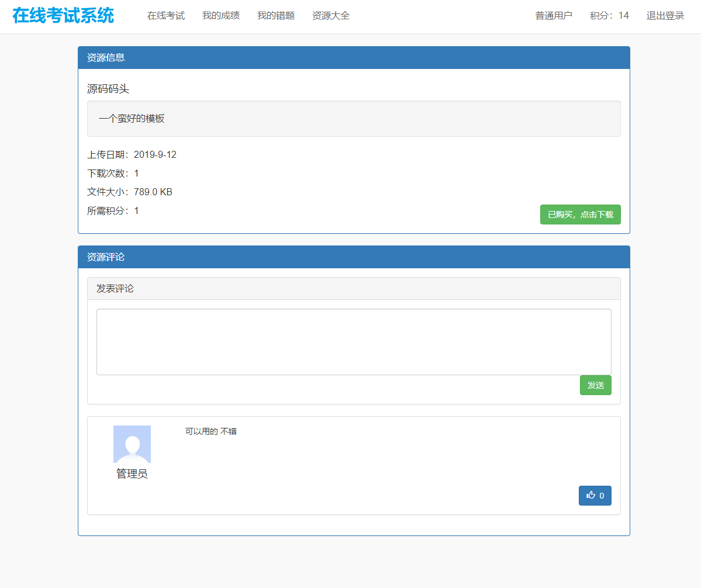Click the 已购买，点击下载 download button
Image resolution: width=701 pixels, height=588 pixels.
580,215
